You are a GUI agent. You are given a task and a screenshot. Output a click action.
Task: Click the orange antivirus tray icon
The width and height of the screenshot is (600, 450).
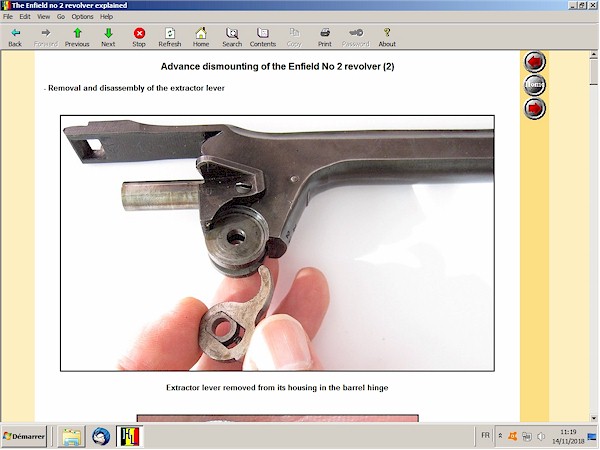click(x=513, y=436)
